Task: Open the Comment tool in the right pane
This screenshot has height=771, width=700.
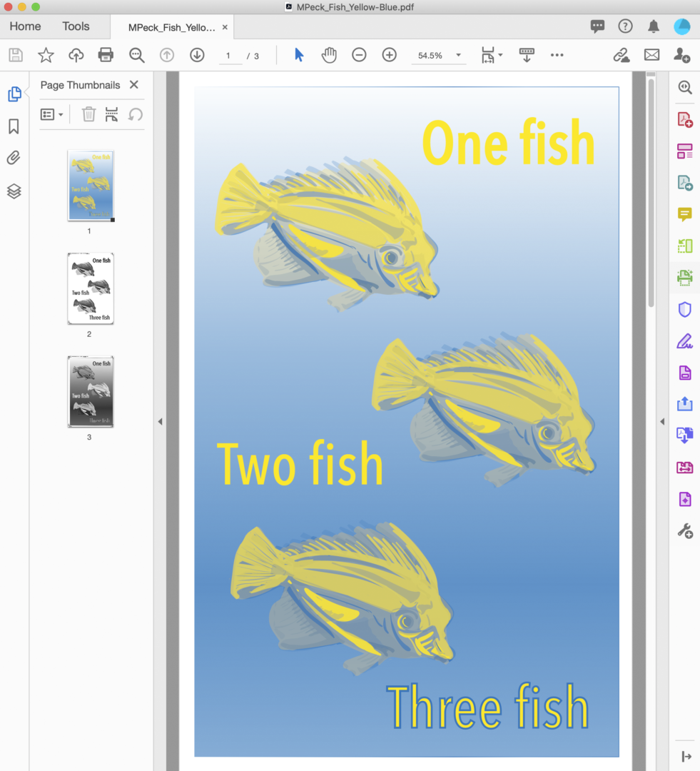Action: pyautogui.click(x=684, y=214)
